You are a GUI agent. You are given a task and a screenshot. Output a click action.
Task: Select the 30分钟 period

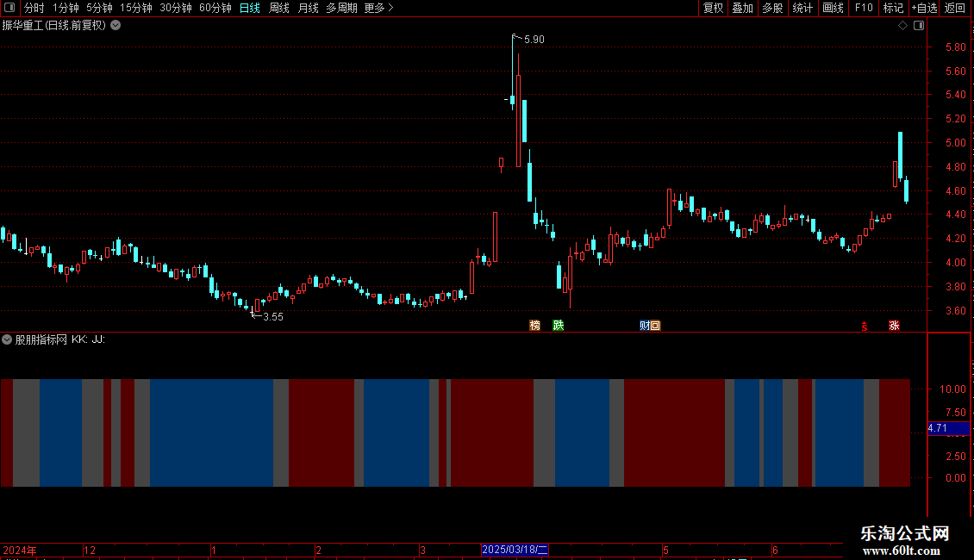tap(175, 8)
